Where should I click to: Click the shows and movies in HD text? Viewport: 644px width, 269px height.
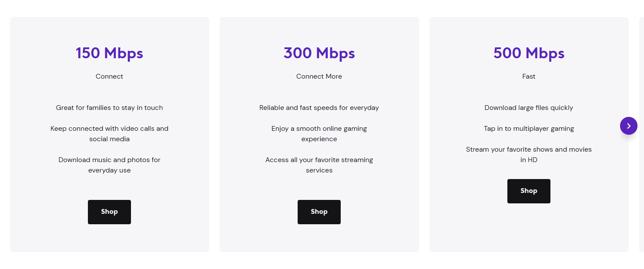click(x=529, y=155)
